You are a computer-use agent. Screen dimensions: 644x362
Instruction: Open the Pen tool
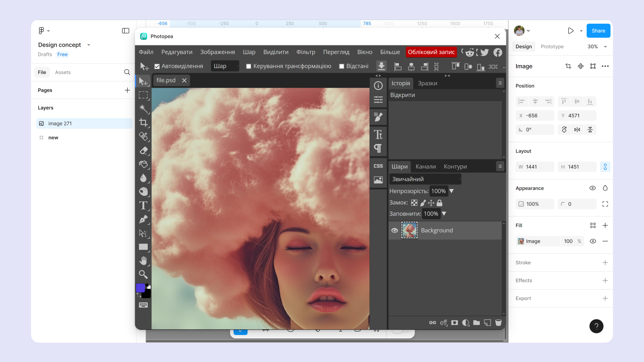coord(143,220)
